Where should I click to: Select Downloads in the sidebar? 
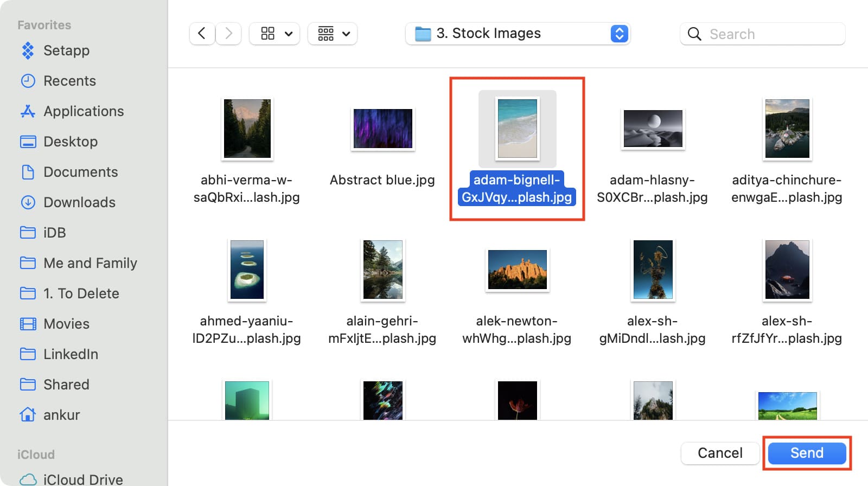pos(79,202)
